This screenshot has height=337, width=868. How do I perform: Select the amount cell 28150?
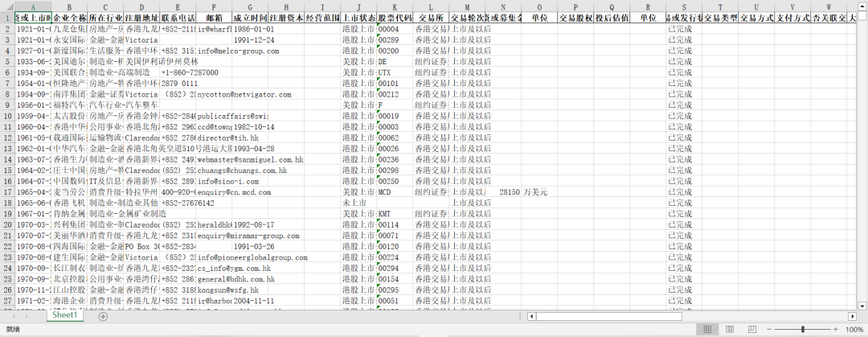pyautogui.click(x=503, y=191)
